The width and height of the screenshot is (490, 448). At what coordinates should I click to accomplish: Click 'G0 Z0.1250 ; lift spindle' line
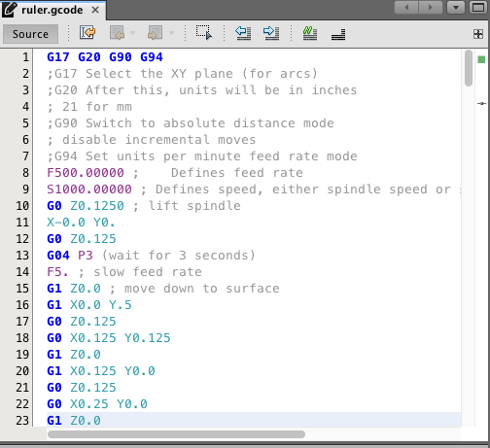[x=144, y=206]
